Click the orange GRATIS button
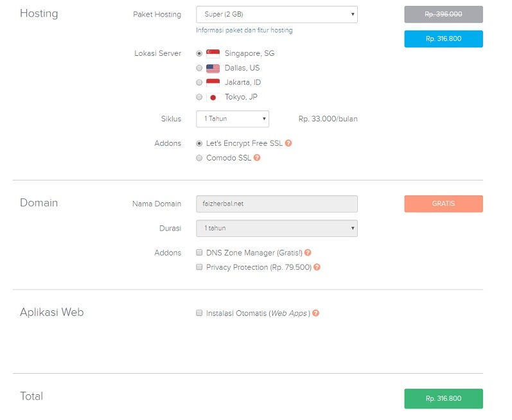Image resolution: width=512 pixels, height=420 pixels. coord(443,204)
